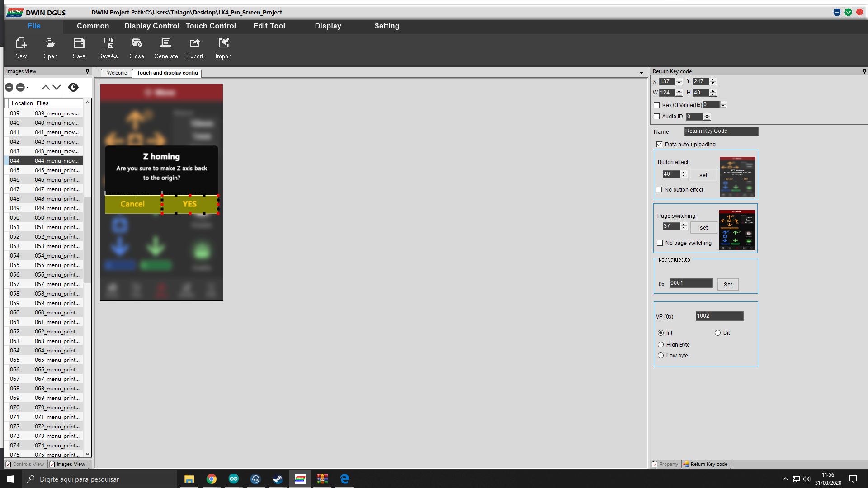The image size is (868, 488).
Task: Click the Import toolbar icon
Action: point(223,43)
